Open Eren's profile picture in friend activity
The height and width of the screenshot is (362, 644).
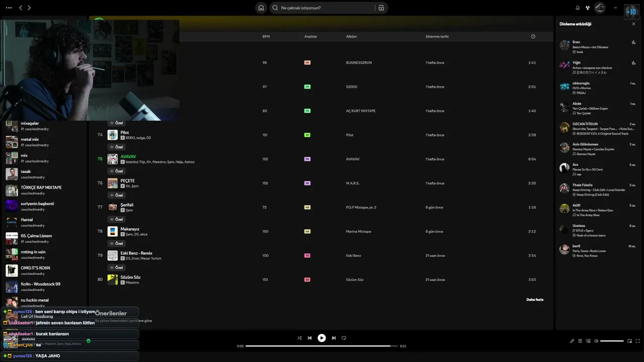(565, 45)
